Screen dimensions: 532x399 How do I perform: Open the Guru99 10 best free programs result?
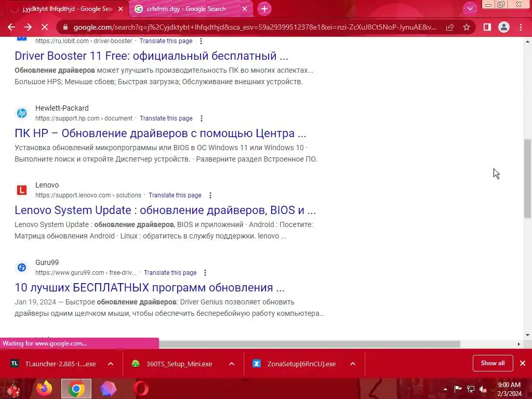coord(150,287)
